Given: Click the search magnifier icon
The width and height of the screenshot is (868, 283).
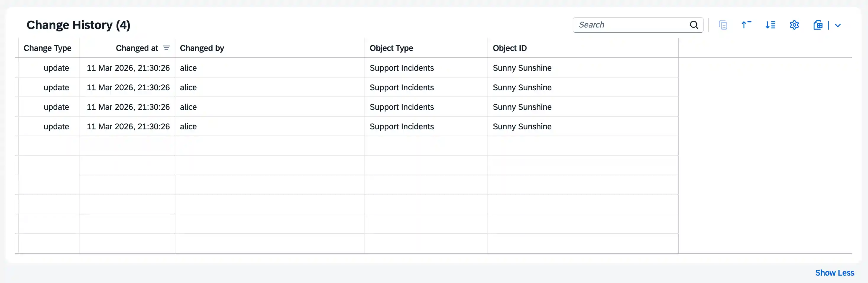Looking at the screenshot, I should click(x=694, y=25).
